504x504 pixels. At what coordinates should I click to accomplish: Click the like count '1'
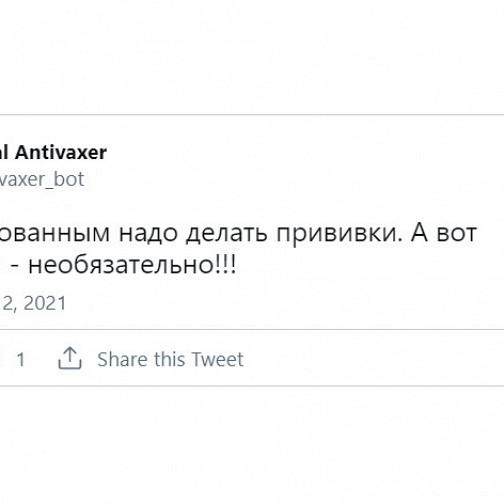coord(21,359)
